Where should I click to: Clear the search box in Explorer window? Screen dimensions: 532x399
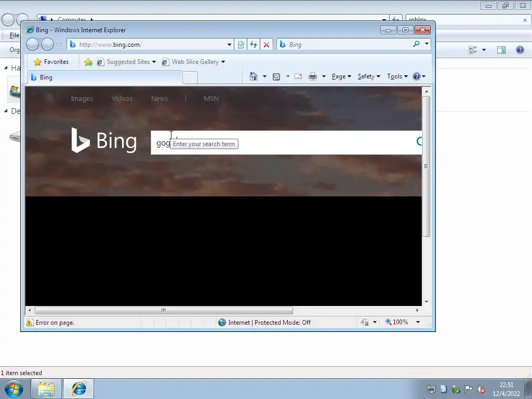coord(525,20)
